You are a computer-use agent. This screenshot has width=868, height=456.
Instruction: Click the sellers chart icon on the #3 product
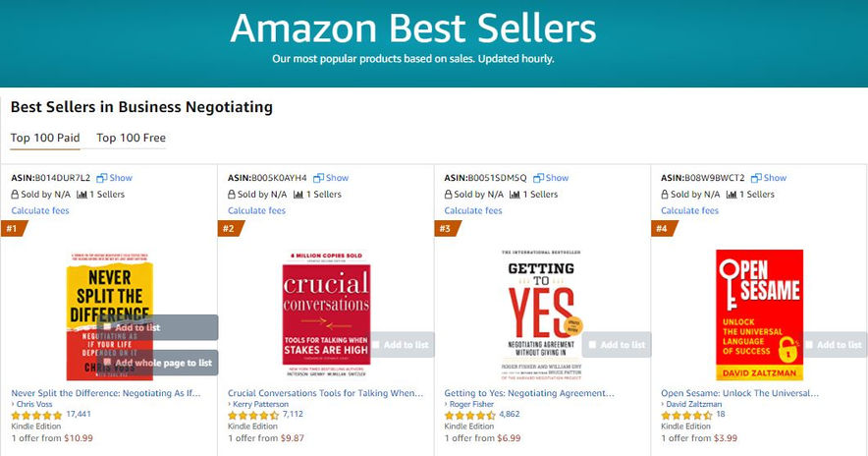[x=515, y=195]
